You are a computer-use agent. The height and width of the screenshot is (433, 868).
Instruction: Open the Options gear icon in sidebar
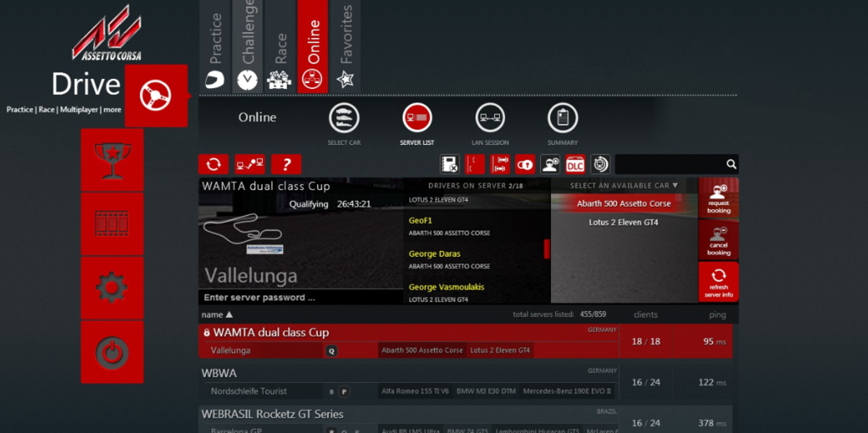point(112,288)
